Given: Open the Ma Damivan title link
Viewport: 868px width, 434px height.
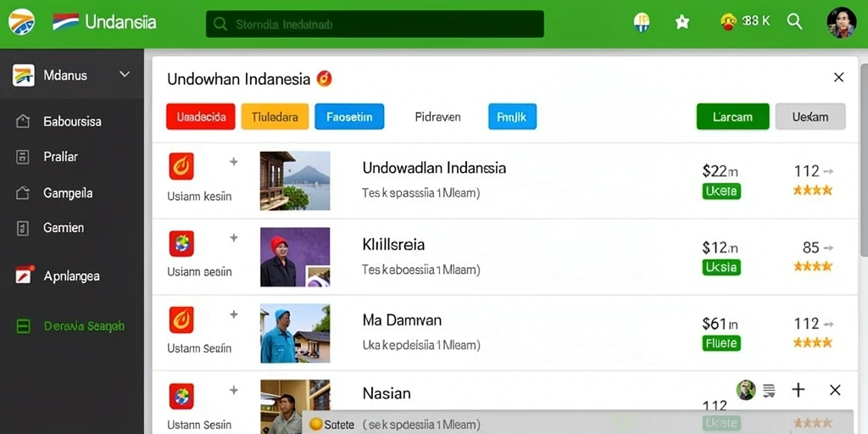Looking at the screenshot, I should 402,320.
